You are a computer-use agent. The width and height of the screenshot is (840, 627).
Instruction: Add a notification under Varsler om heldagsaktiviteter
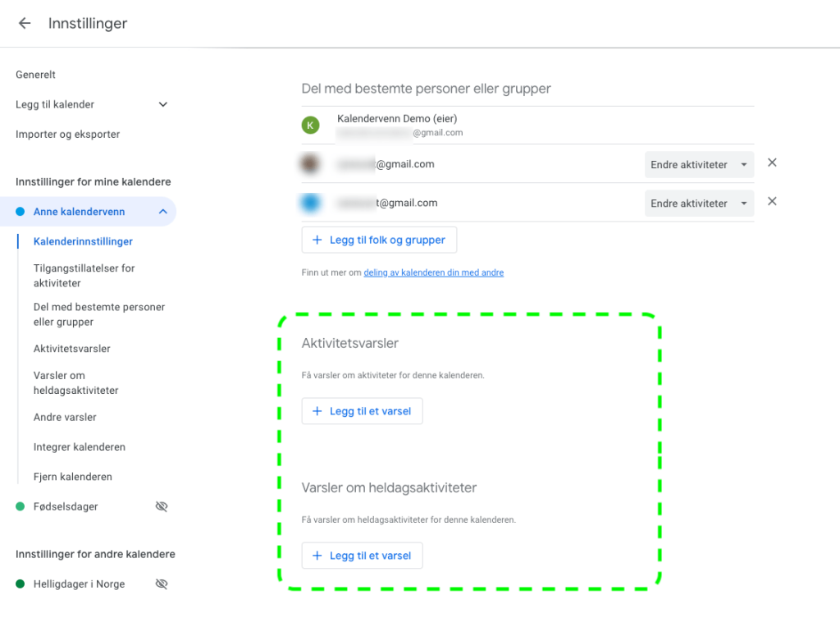[x=362, y=556]
